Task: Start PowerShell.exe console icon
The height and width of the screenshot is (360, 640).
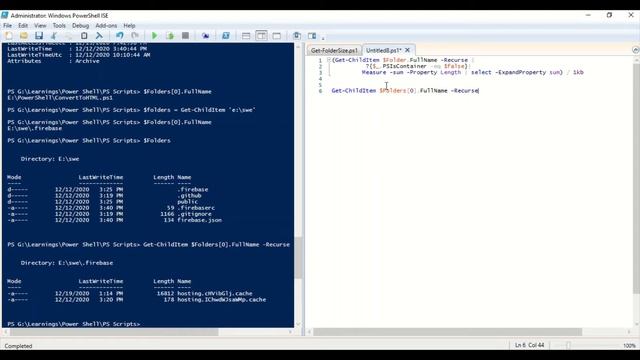Action: pyautogui.click(x=226, y=36)
